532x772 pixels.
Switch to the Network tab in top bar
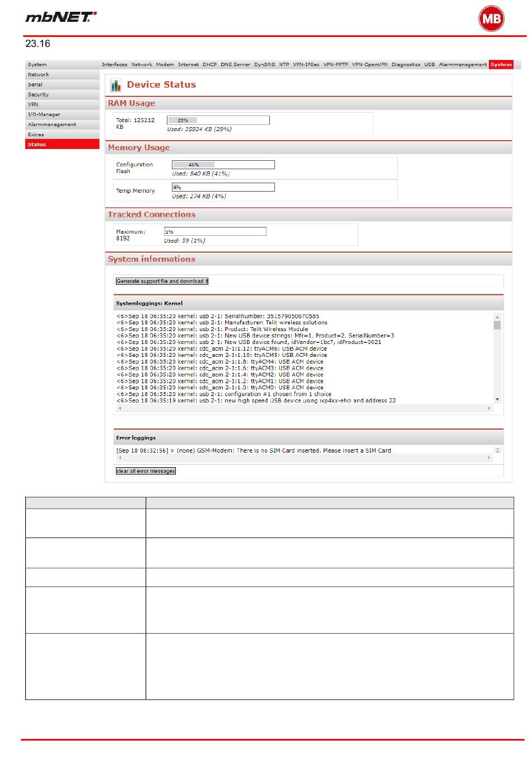(142, 64)
